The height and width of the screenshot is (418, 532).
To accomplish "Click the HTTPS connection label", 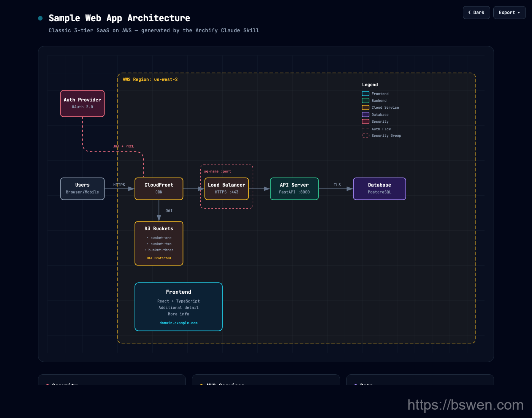I will [x=119, y=185].
